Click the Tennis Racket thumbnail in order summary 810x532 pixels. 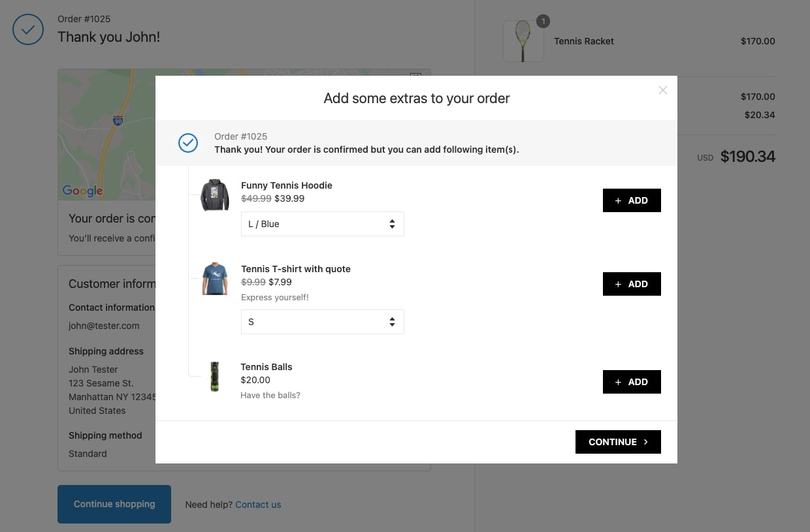pyautogui.click(x=523, y=41)
